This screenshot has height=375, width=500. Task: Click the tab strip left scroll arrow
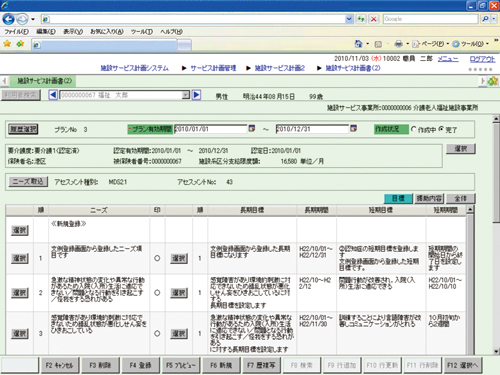coord(4,81)
